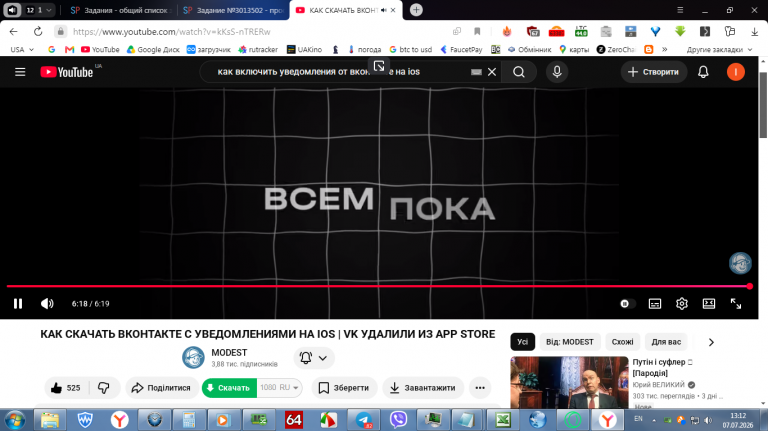Open the YouTube guide hamburger menu
Image resolution: width=768 pixels, height=431 pixels.
pos(20,72)
